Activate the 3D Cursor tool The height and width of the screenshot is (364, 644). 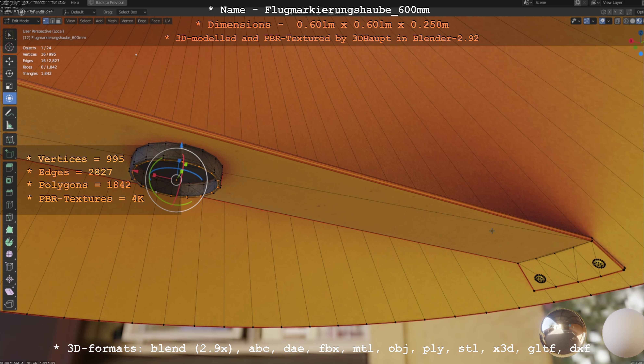pyautogui.click(x=9, y=47)
